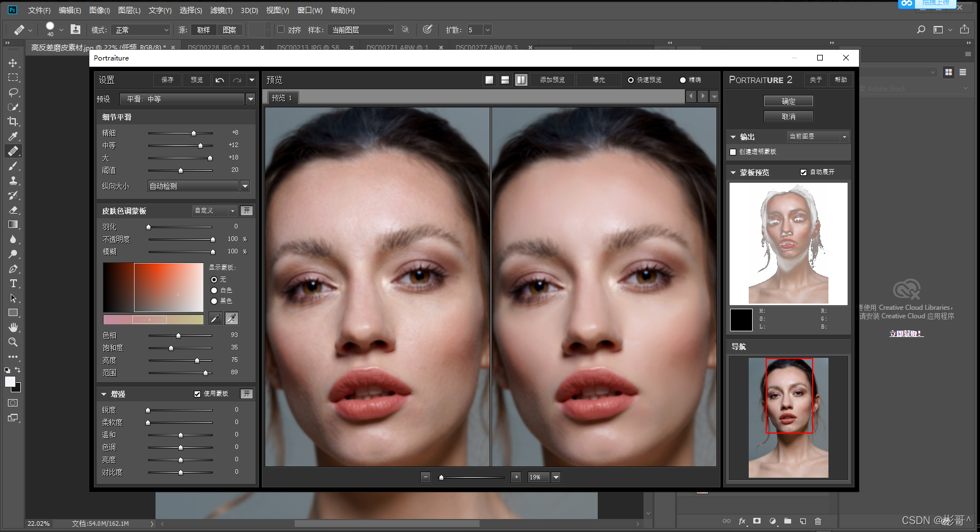
Task: Switch to vertical split preview layout
Action: (521, 80)
